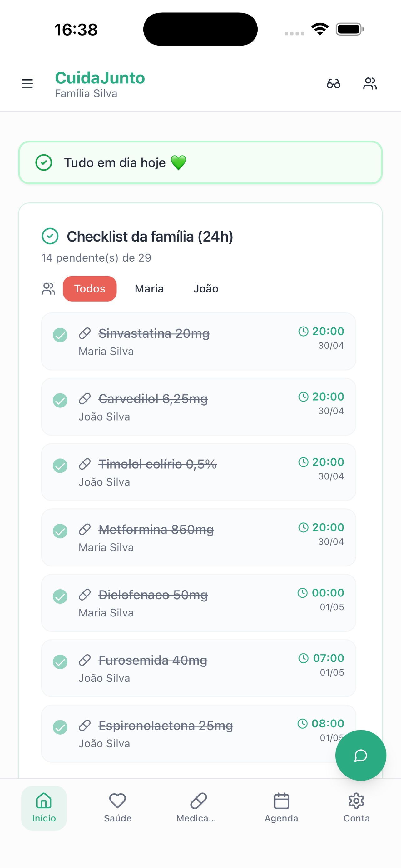
Task: Open the Medicamentos pill tab
Action: coord(197,808)
